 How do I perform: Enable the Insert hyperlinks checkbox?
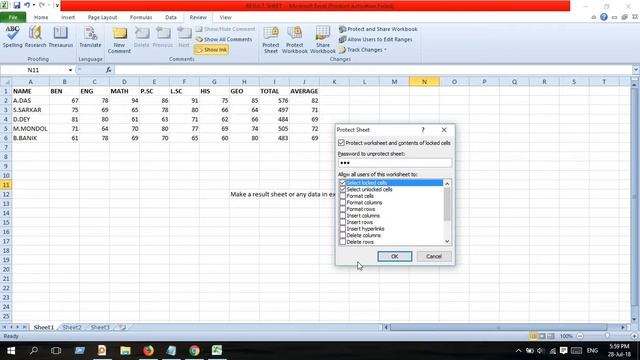click(342, 229)
